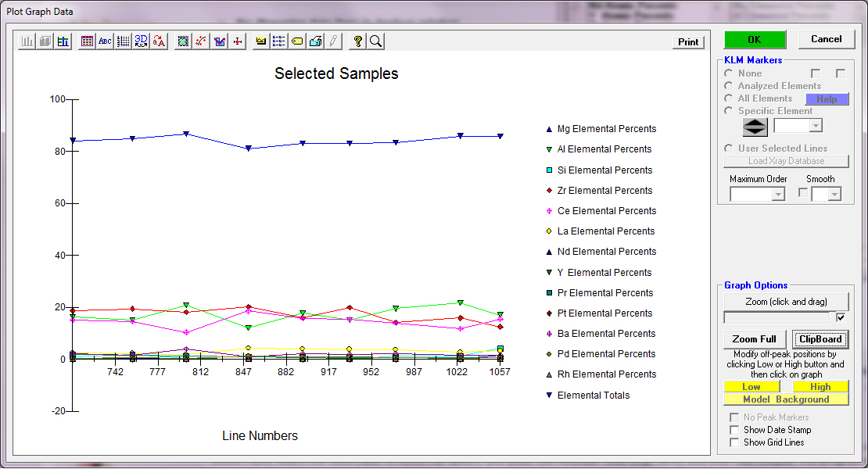Open help with the question mark icon
This screenshot has width=868, height=469.
[357, 41]
